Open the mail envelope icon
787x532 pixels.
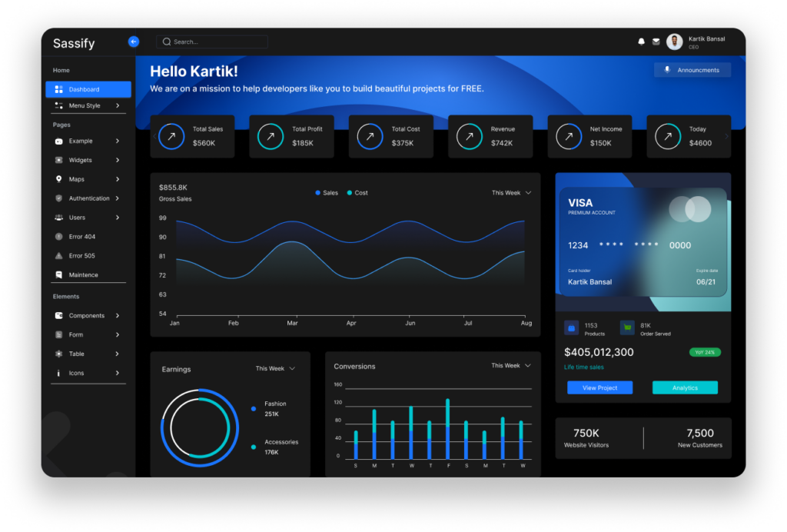[x=656, y=42]
